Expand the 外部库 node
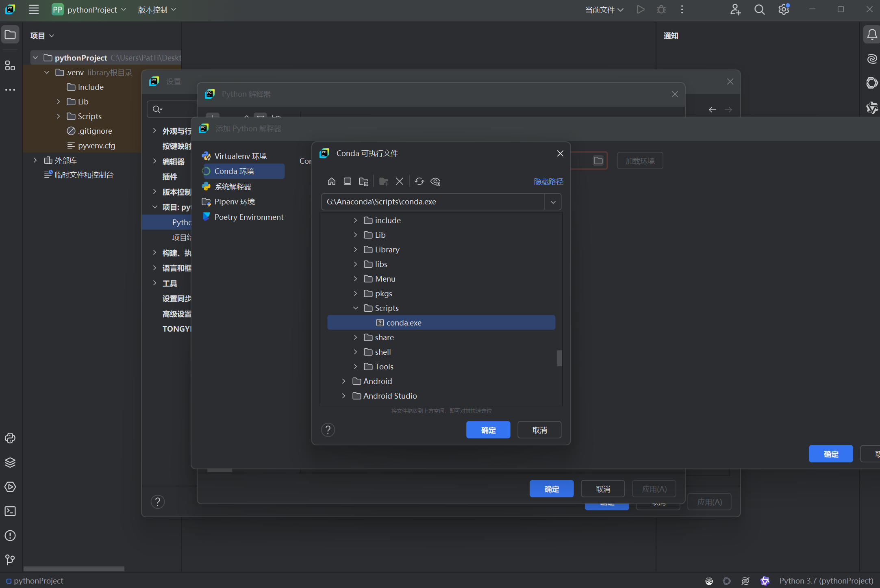Image resolution: width=880 pixels, height=588 pixels. coord(35,160)
